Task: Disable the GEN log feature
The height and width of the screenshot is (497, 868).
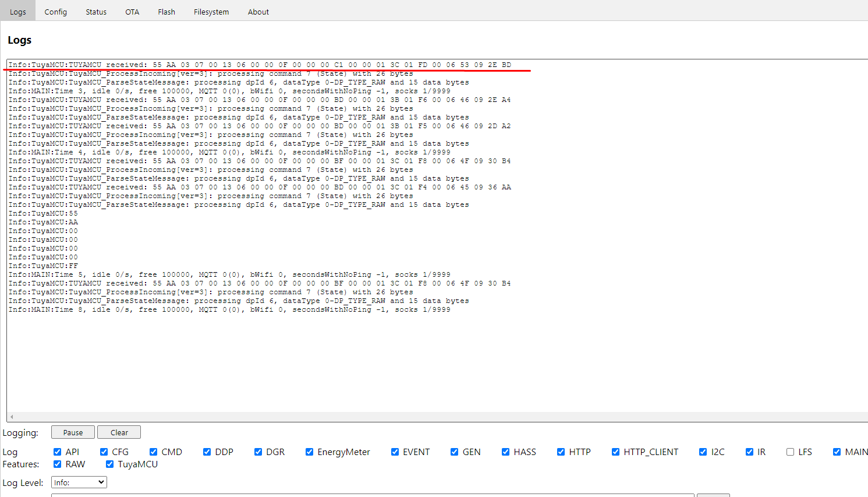Action: tap(454, 452)
